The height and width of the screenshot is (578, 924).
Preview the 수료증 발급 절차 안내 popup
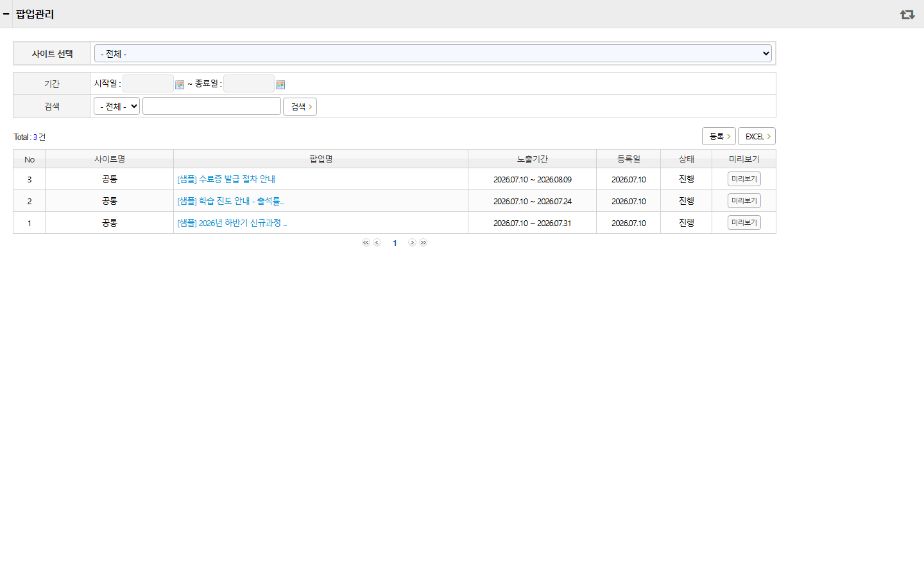click(x=744, y=179)
